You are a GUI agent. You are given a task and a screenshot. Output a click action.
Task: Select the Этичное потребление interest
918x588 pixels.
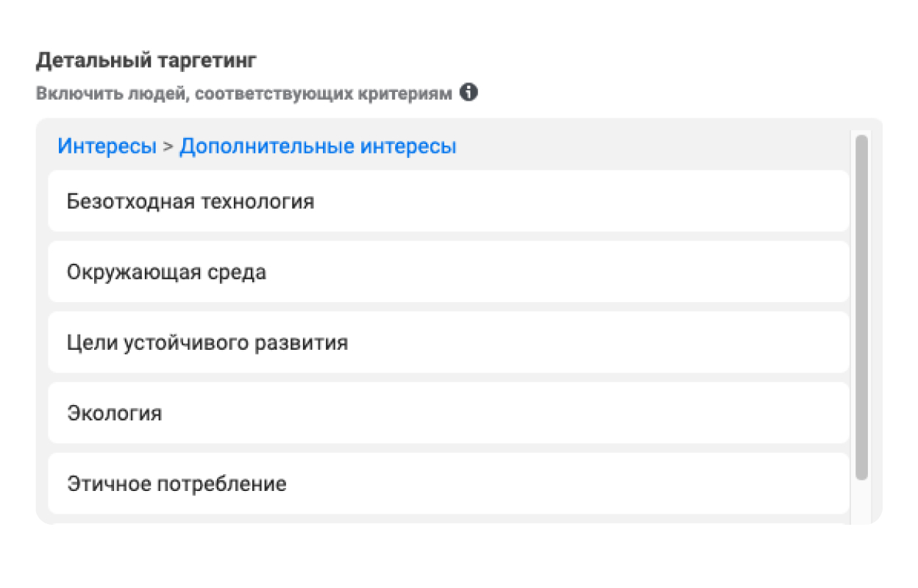pos(449,484)
